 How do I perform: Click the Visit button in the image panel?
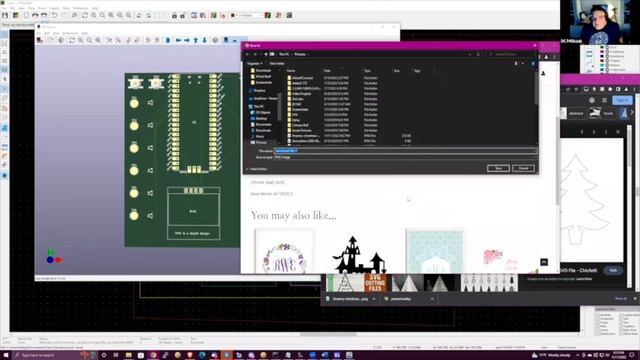coord(613,270)
